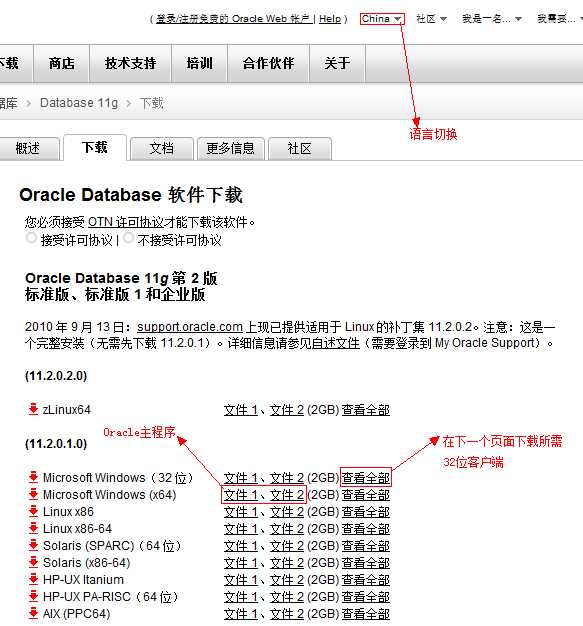Click the zLinux64 download arrow icon
This screenshot has height=626, width=583.
34,409
